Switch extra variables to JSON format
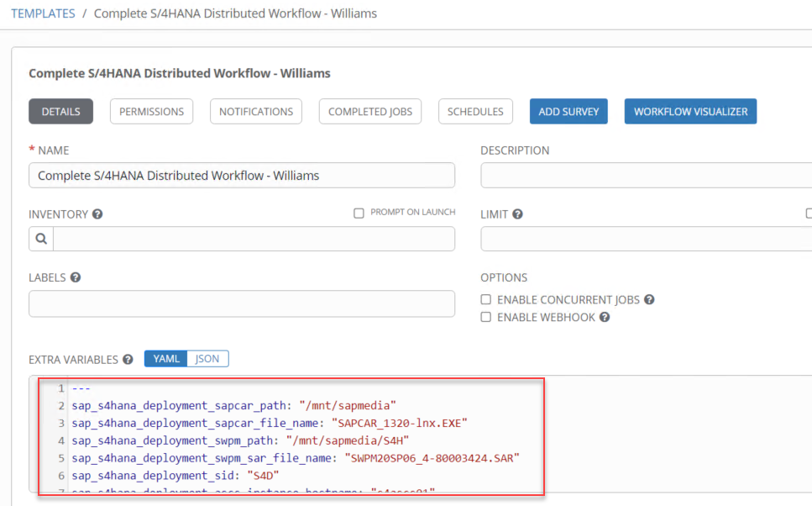 tap(207, 359)
